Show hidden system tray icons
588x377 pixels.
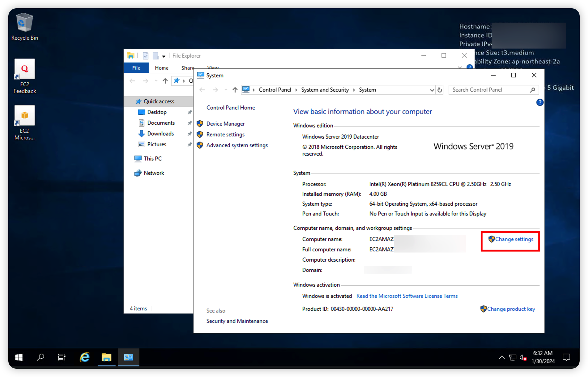pyautogui.click(x=502, y=357)
